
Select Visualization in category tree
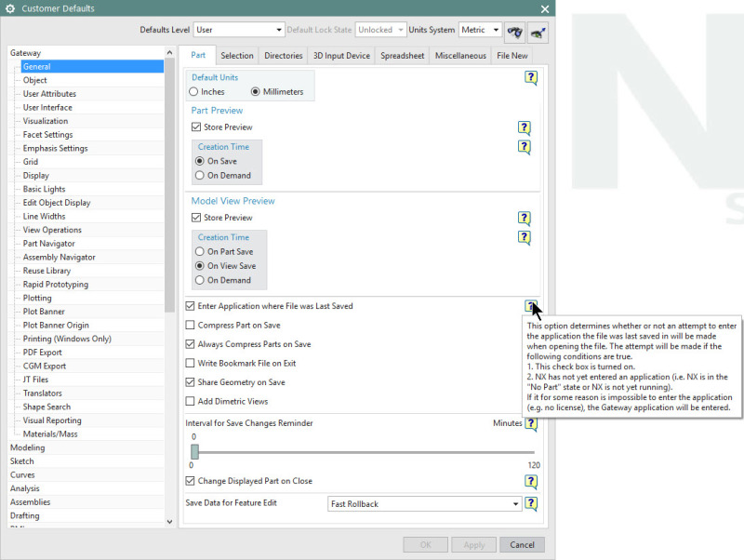click(x=46, y=121)
